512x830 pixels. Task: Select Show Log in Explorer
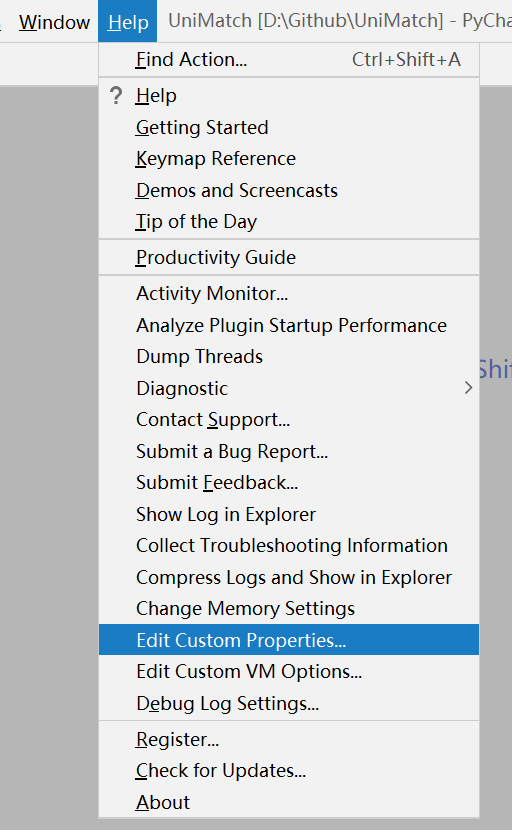(x=289, y=514)
